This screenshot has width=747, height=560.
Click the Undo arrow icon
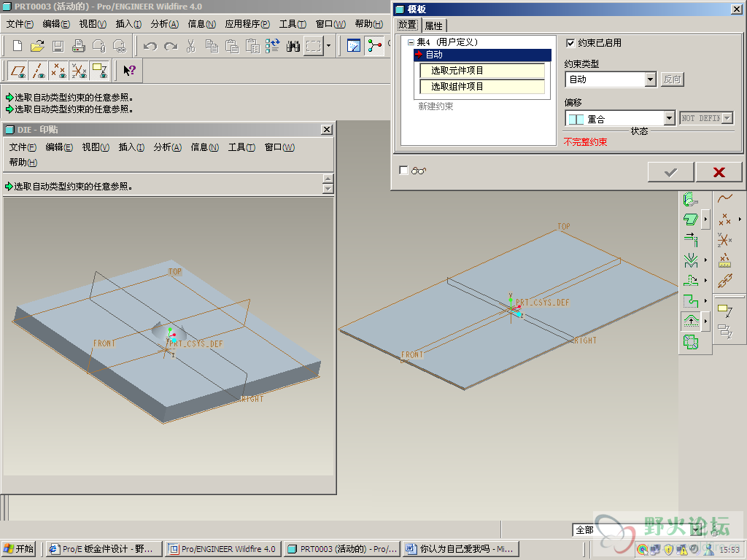point(150,46)
